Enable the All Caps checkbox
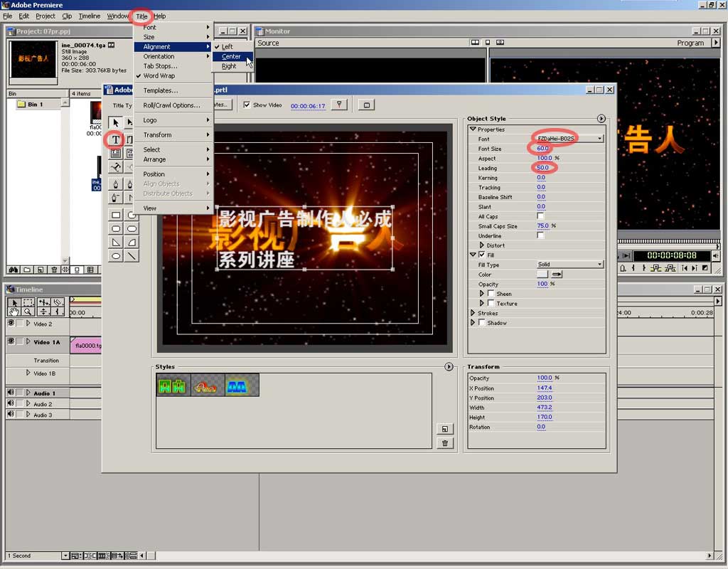 [540, 216]
